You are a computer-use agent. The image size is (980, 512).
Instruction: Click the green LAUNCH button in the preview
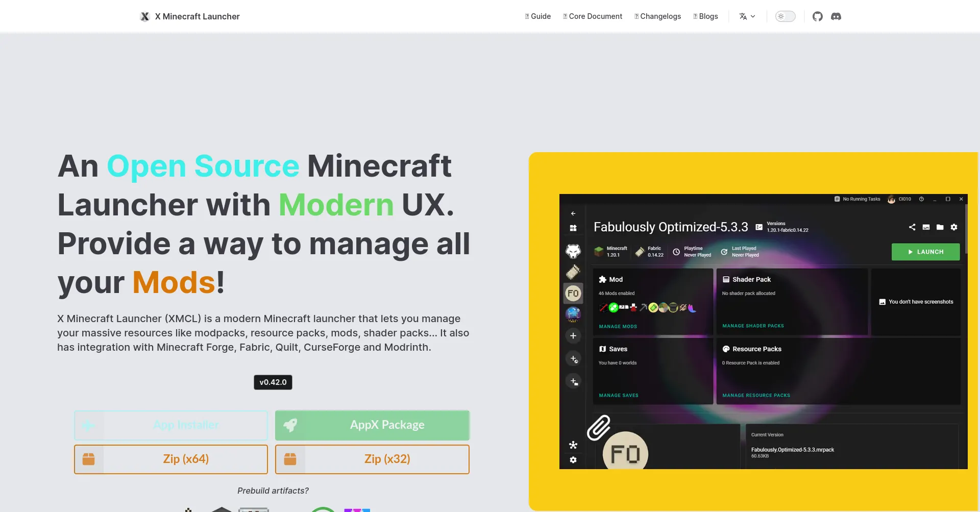pos(925,252)
